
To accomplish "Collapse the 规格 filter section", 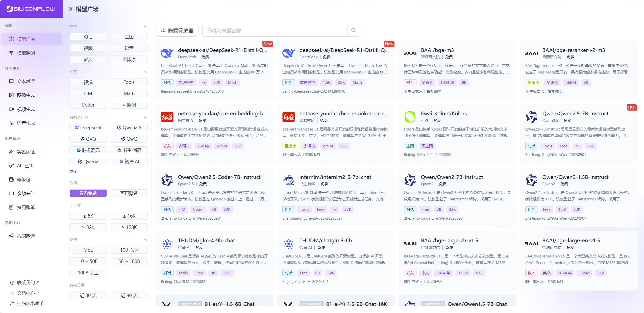I will click(x=145, y=240).
